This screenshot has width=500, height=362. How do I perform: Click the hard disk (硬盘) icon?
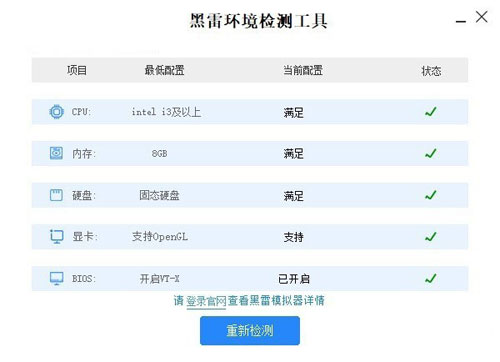(x=56, y=195)
